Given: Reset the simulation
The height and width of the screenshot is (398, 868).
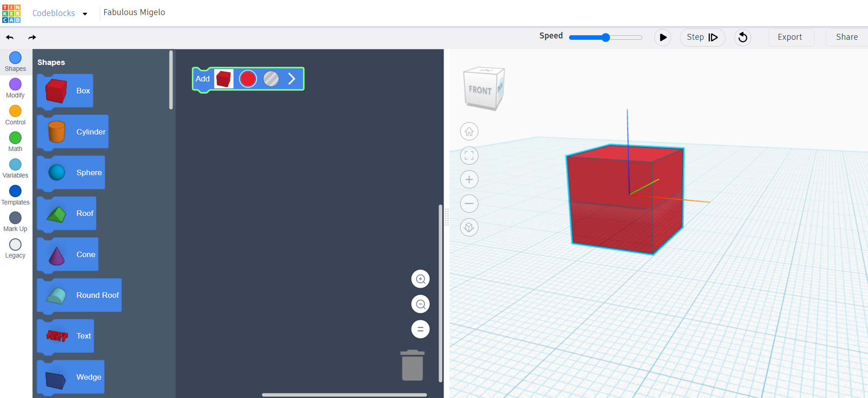Looking at the screenshot, I should point(743,38).
